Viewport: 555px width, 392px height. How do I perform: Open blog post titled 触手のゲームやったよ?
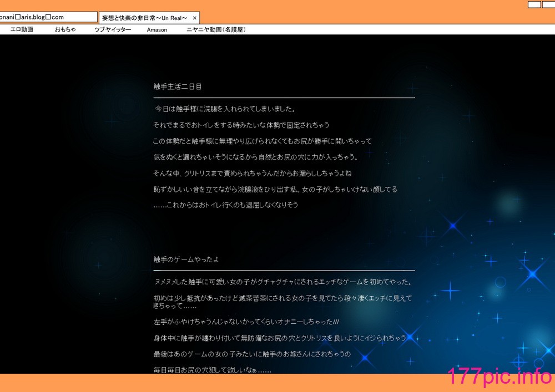point(186,259)
